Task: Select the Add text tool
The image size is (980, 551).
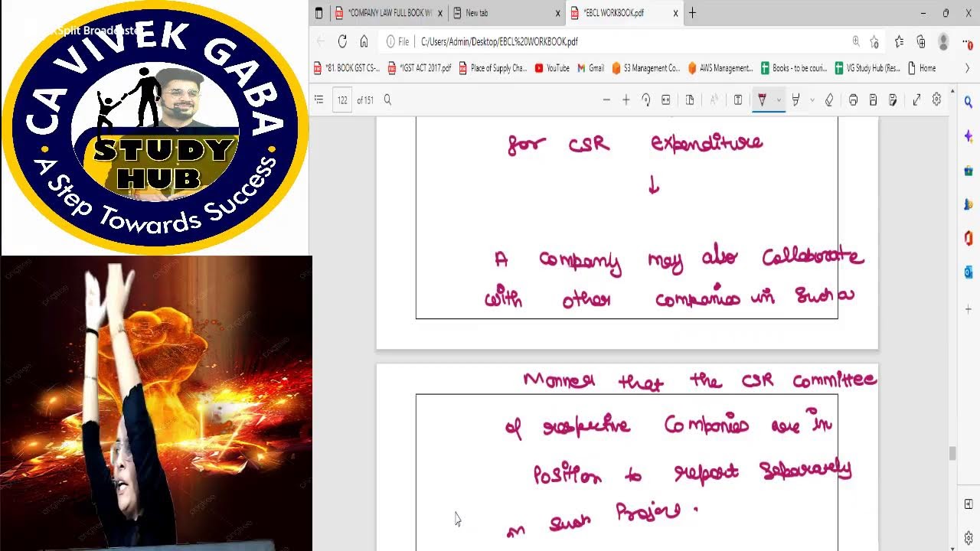Action: coord(738,99)
